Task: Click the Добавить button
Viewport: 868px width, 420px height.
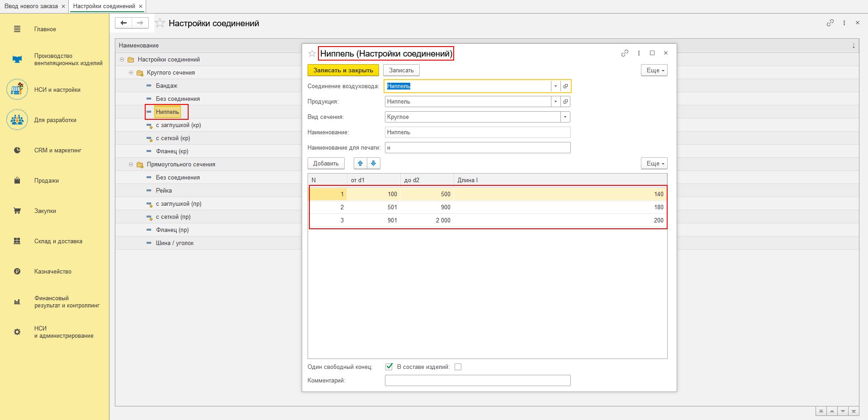Action: [326, 163]
